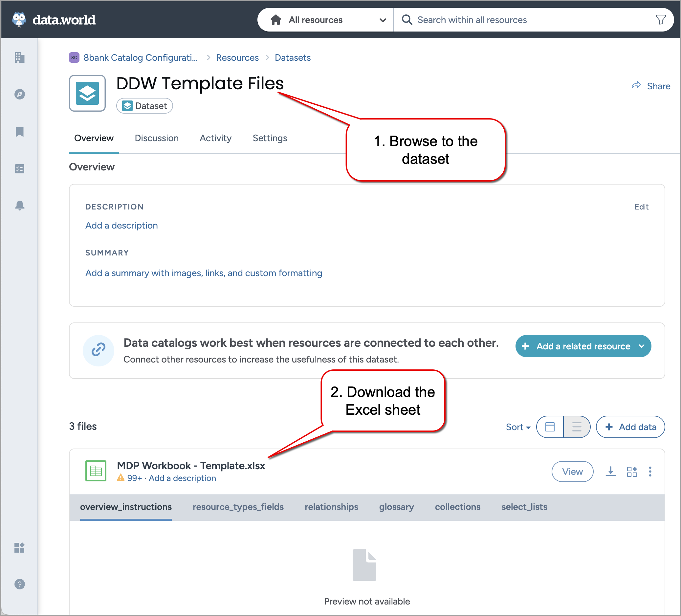The width and height of the screenshot is (681, 616).
Task: Open the organizations building icon in sidebar
Action: coord(20,57)
